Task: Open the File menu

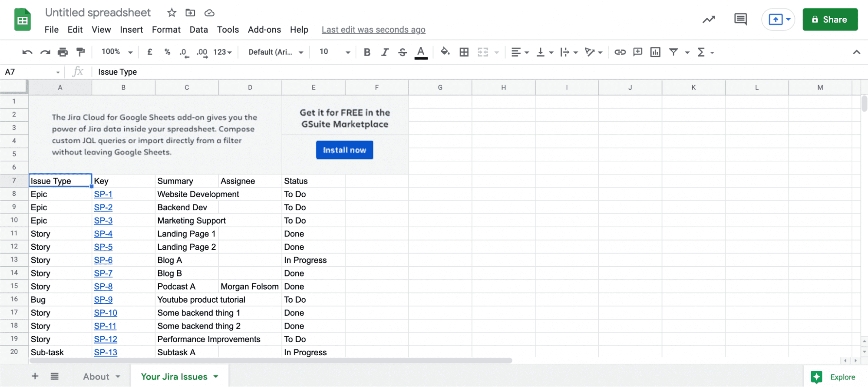Action: (x=51, y=30)
